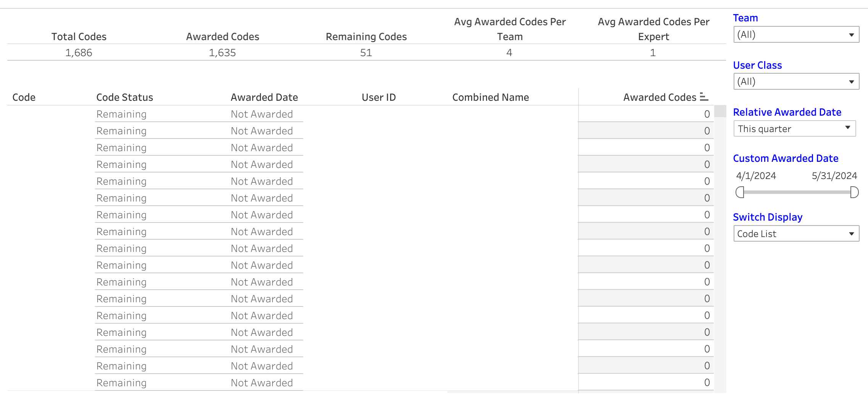
Task: Open the Switch Display dropdown
Action: [796, 234]
